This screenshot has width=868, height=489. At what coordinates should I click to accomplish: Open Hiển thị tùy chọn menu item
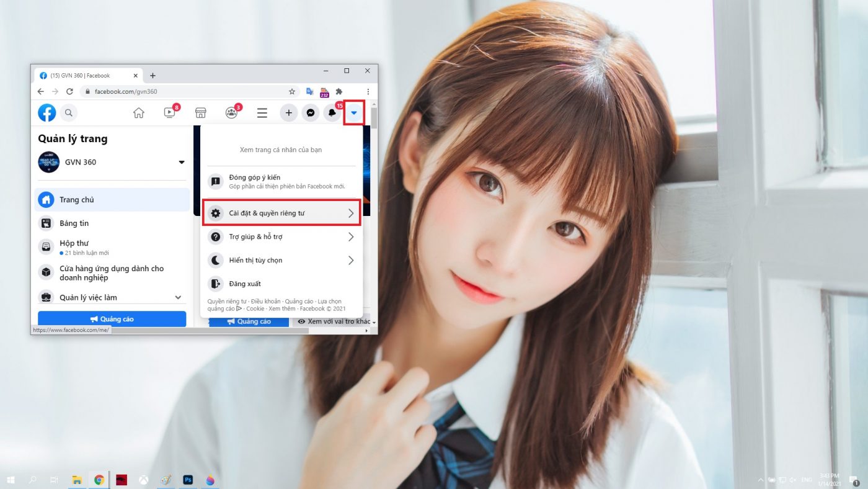(281, 260)
